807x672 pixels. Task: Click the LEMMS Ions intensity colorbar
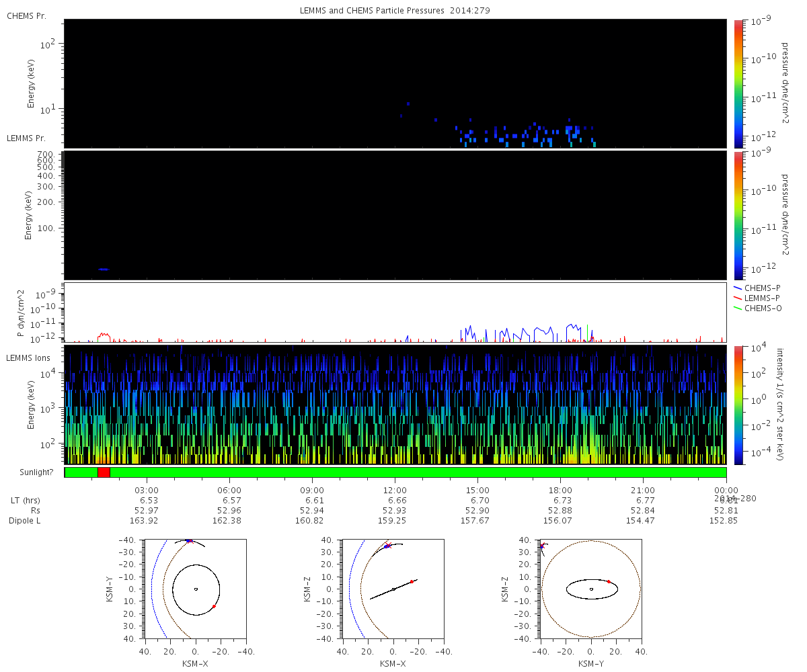738,405
